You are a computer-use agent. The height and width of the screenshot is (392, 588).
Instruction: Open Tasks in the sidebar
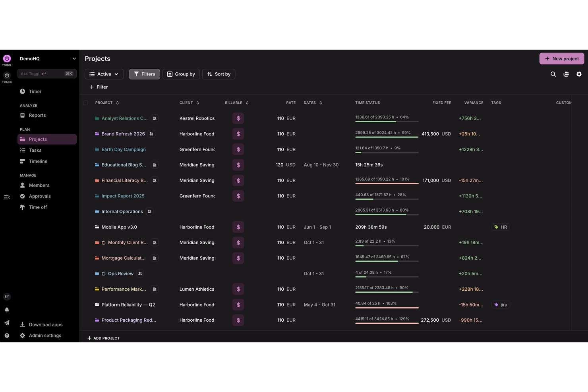click(x=47, y=150)
